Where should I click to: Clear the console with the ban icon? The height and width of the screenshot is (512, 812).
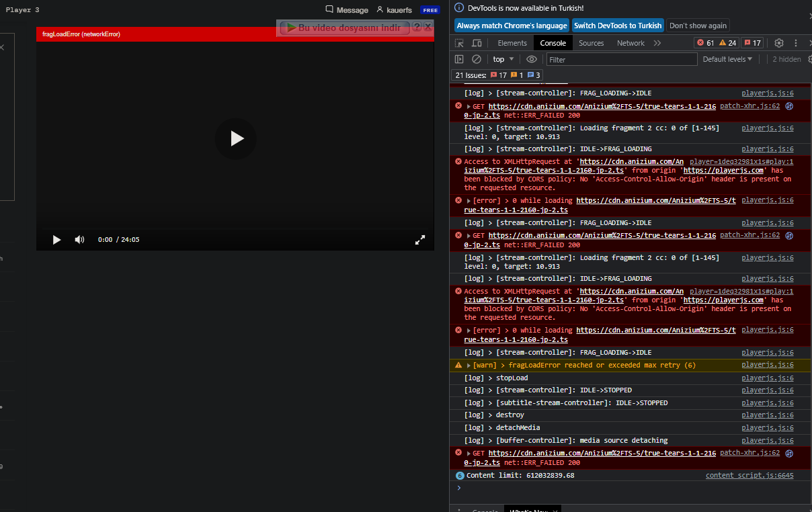tap(476, 59)
